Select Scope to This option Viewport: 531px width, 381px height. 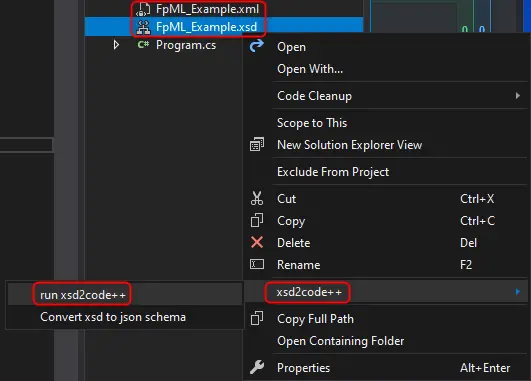[x=312, y=123]
